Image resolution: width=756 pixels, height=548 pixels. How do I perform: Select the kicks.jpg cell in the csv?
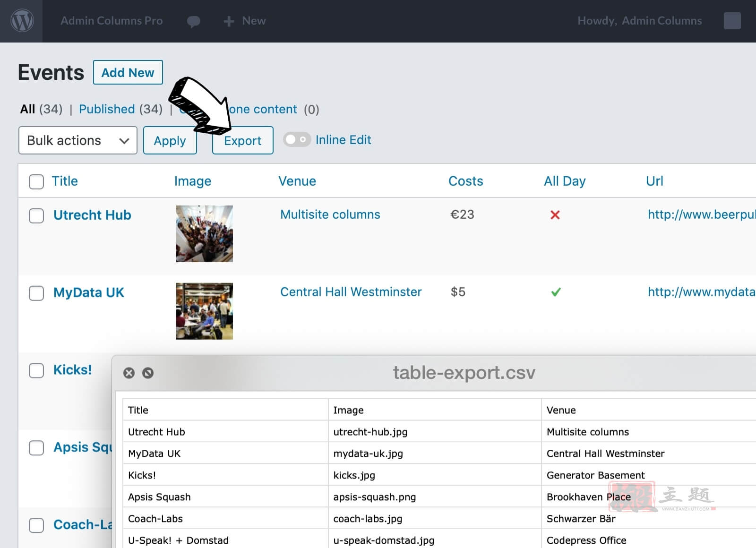pyautogui.click(x=435, y=475)
